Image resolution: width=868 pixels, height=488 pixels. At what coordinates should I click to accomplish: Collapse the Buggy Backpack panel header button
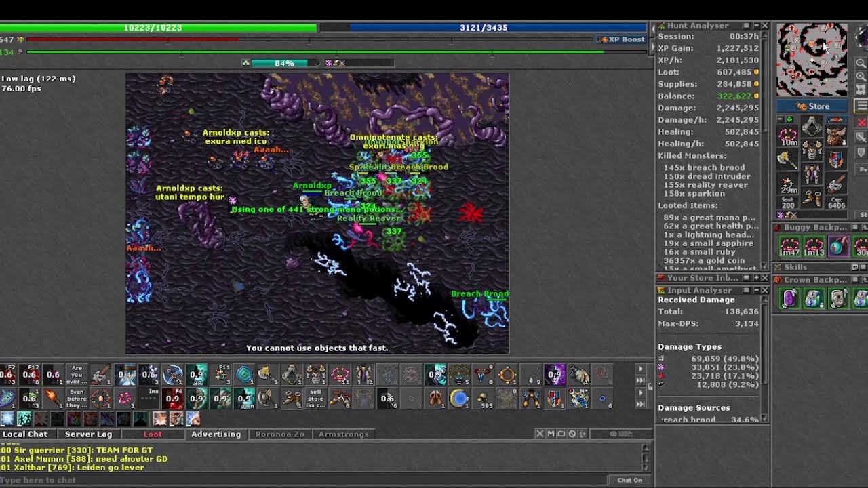[854, 228]
